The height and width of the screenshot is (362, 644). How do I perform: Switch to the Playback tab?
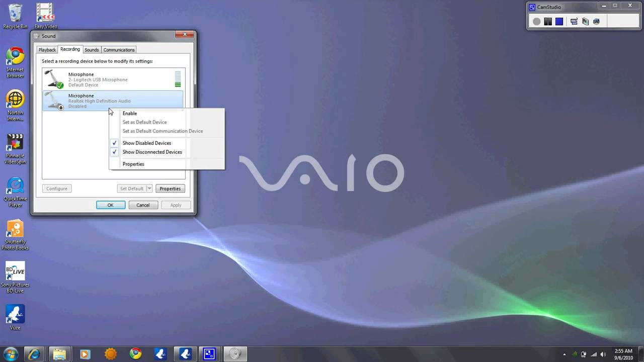click(x=47, y=50)
